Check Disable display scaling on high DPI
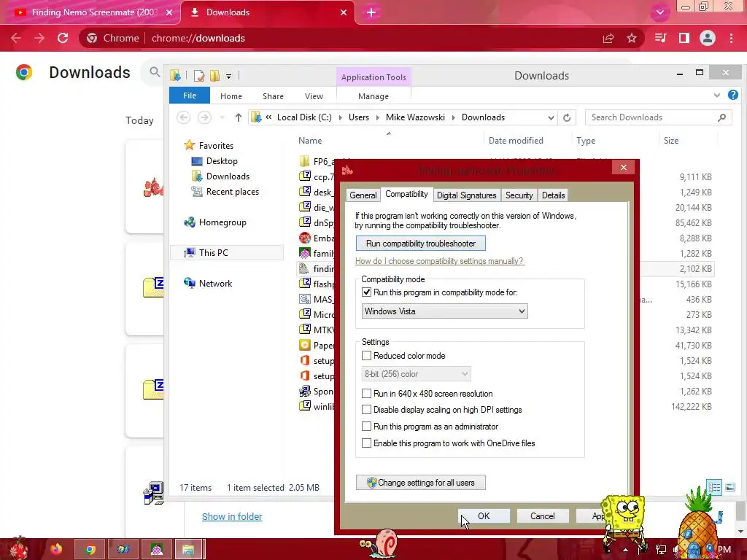This screenshot has width=747, height=560. (x=366, y=410)
